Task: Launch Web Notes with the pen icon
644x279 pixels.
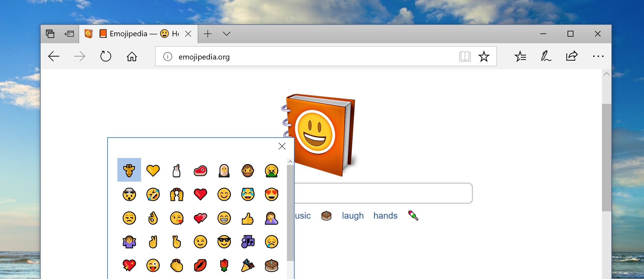Action: pyautogui.click(x=546, y=56)
